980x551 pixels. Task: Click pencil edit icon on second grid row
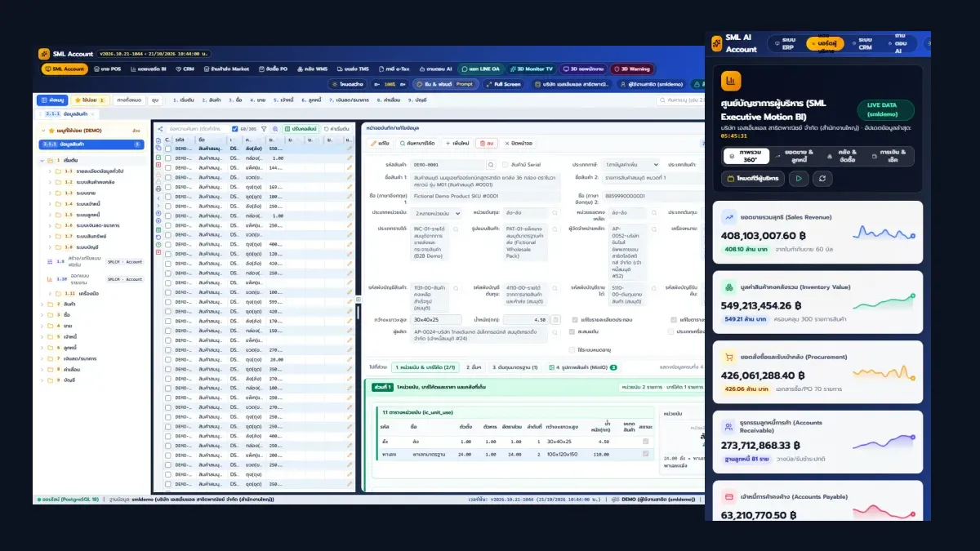[350, 158]
